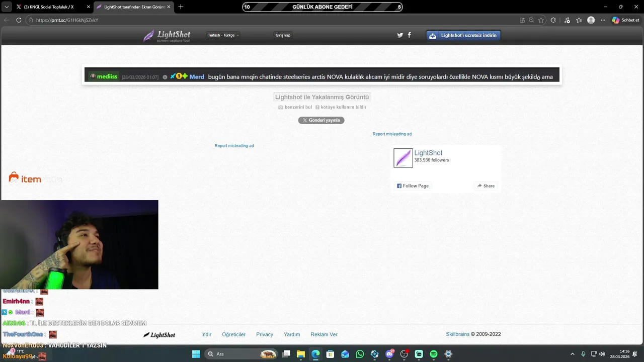Click the zoom magnifier icon in address bar
The height and width of the screenshot is (362, 644).
[x=531, y=20]
